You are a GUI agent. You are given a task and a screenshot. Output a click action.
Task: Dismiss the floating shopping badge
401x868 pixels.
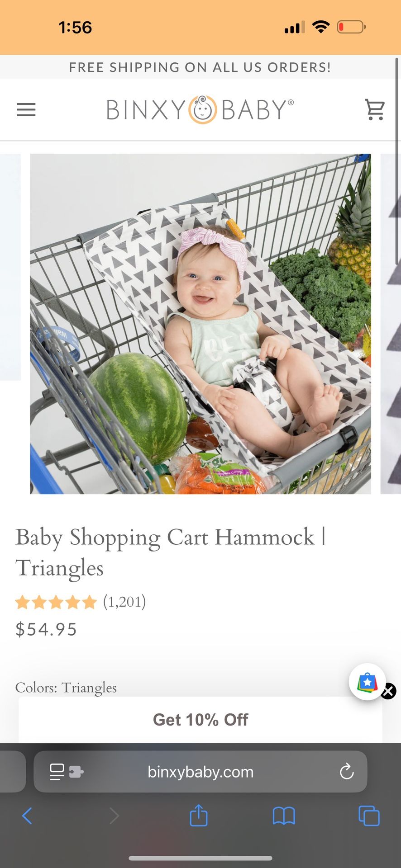tap(388, 691)
